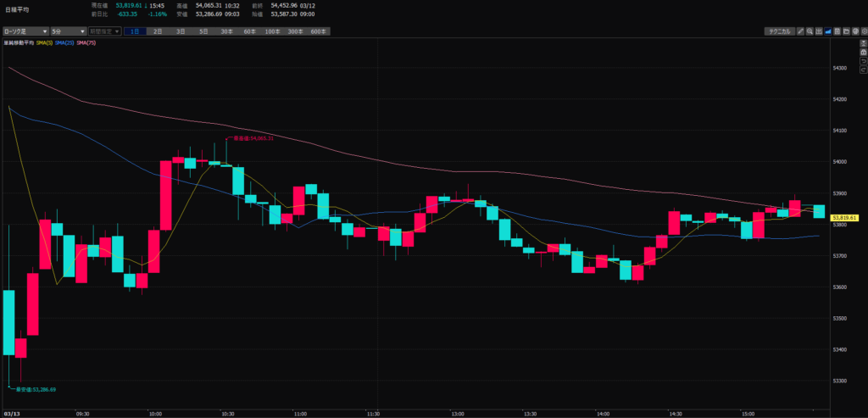Expand the 期間指定 period dropdown
This screenshot has width=868, height=418.
tap(105, 31)
